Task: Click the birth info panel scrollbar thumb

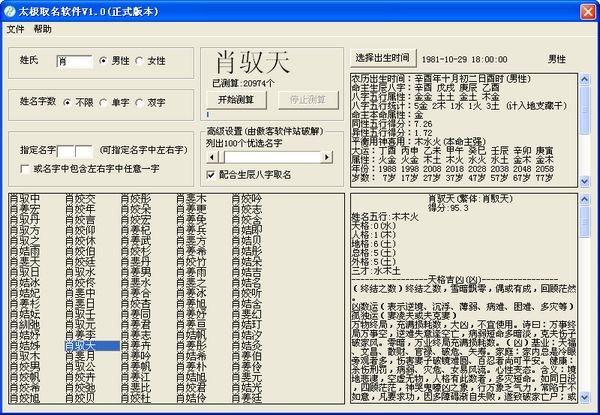Action: [x=585, y=110]
